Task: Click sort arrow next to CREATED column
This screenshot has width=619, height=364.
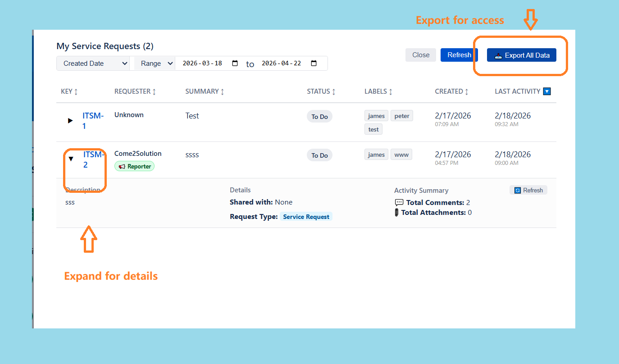Action: [466, 91]
